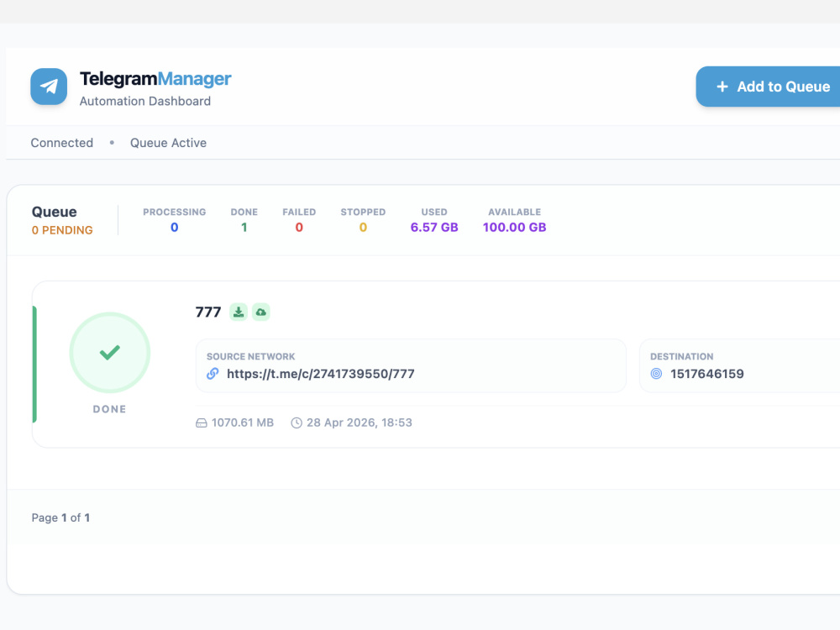Viewport: 840px width, 630px height.
Task: Open the https://t.me/c/2741739550/777 source link
Action: pos(320,374)
